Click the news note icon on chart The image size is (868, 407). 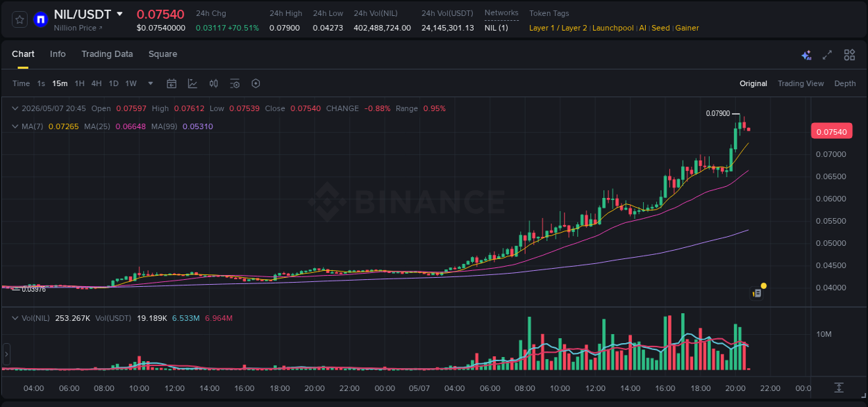(757, 293)
